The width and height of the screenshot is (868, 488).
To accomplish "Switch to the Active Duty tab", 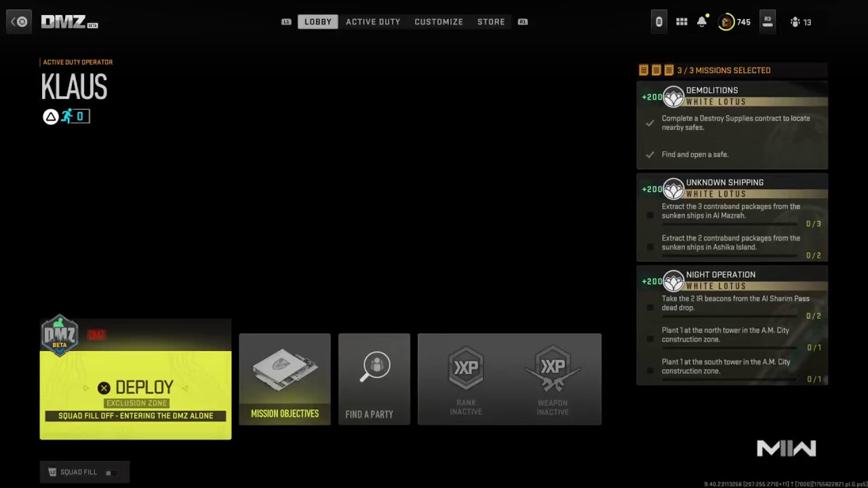I will (x=373, y=22).
